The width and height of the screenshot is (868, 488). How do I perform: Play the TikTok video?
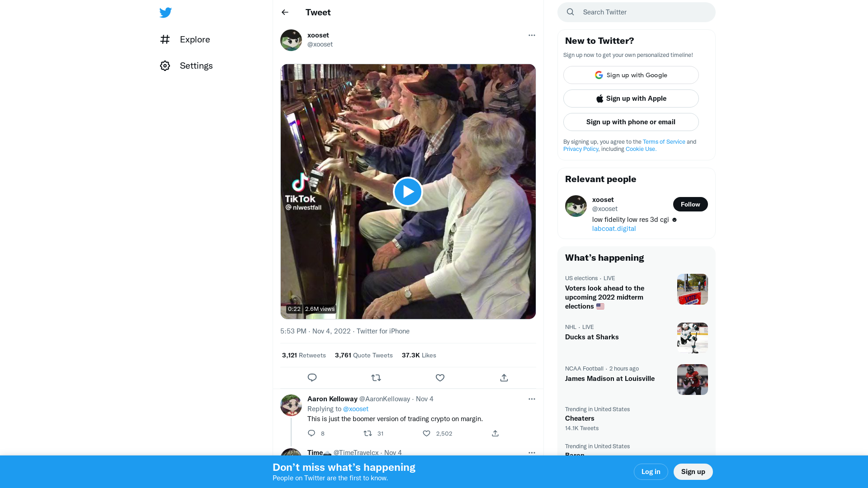pos(408,192)
